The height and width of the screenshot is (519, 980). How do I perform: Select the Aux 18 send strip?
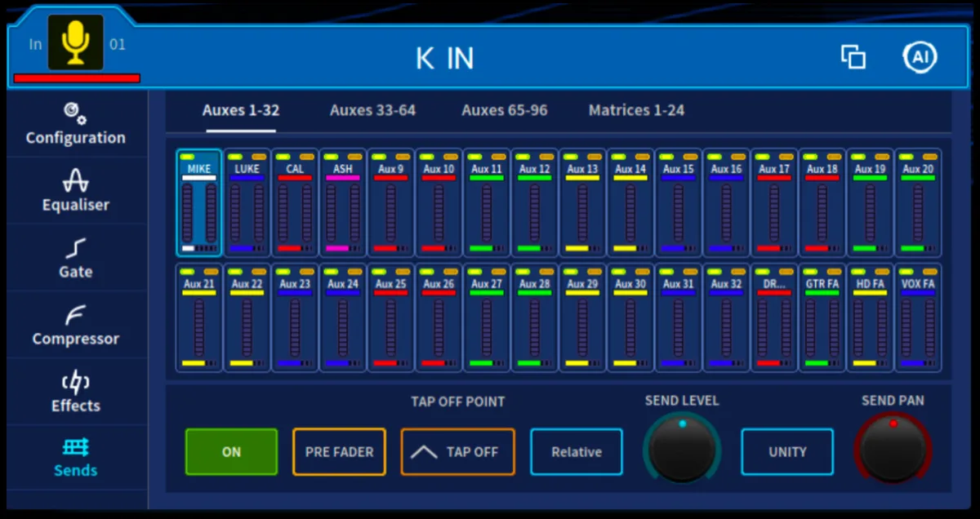pos(822,203)
